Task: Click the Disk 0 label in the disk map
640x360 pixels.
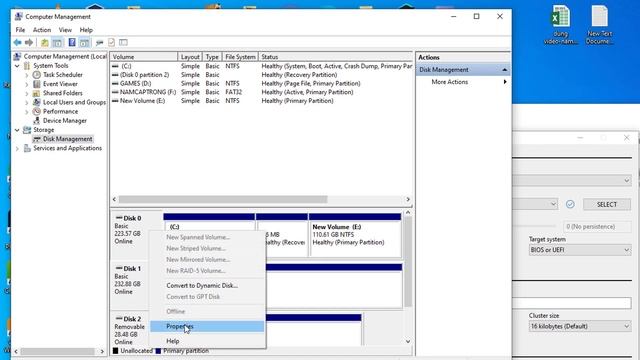Action: point(132,218)
